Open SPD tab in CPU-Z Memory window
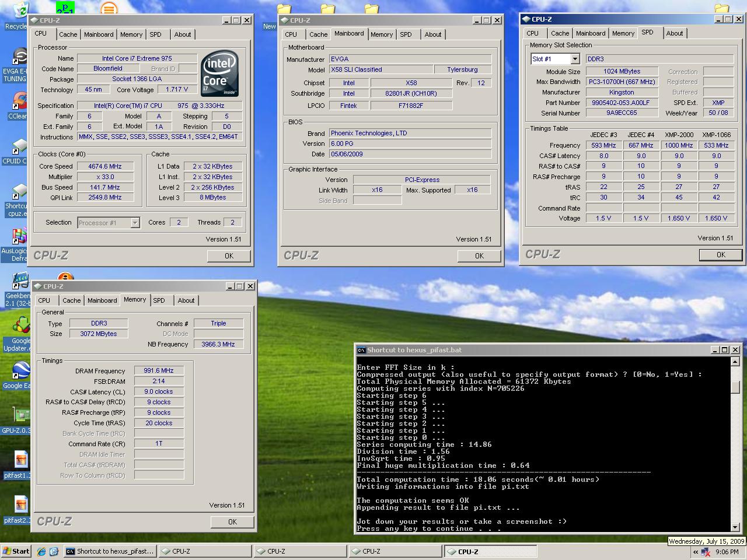 (159, 300)
